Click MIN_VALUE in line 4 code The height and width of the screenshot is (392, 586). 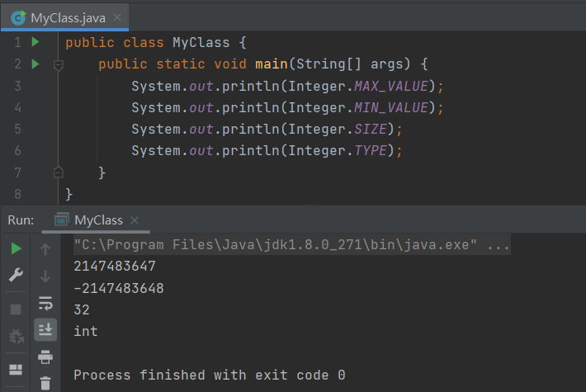(x=391, y=107)
